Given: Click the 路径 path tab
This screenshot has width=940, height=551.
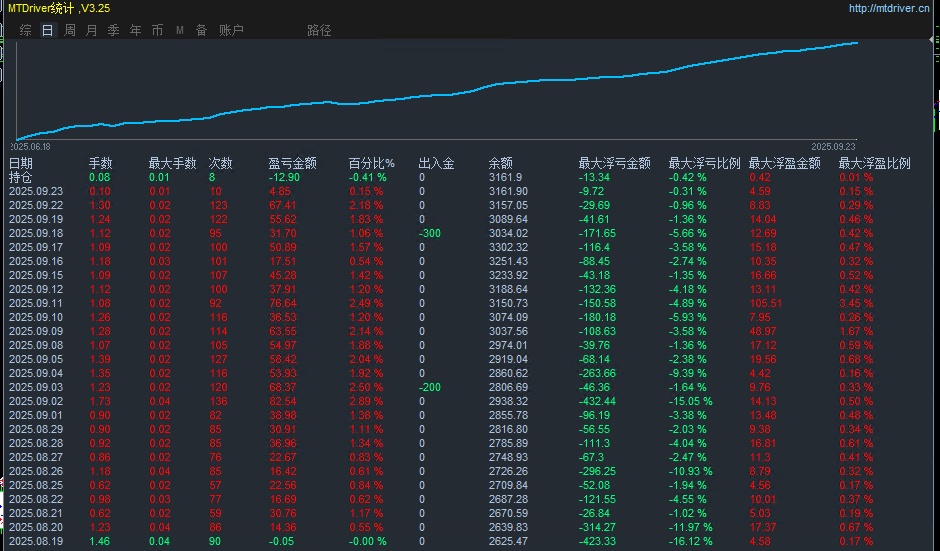Looking at the screenshot, I should [319, 30].
